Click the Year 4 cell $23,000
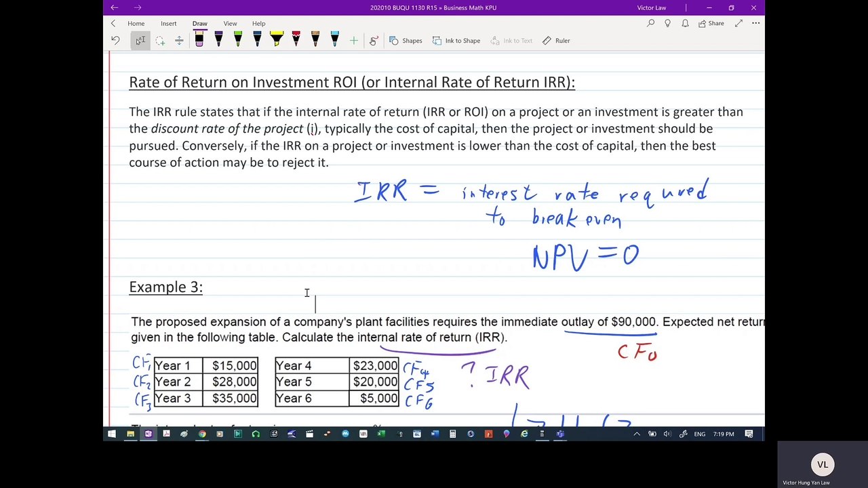The width and height of the screenshot is (868, 488). tap(374, 365)
